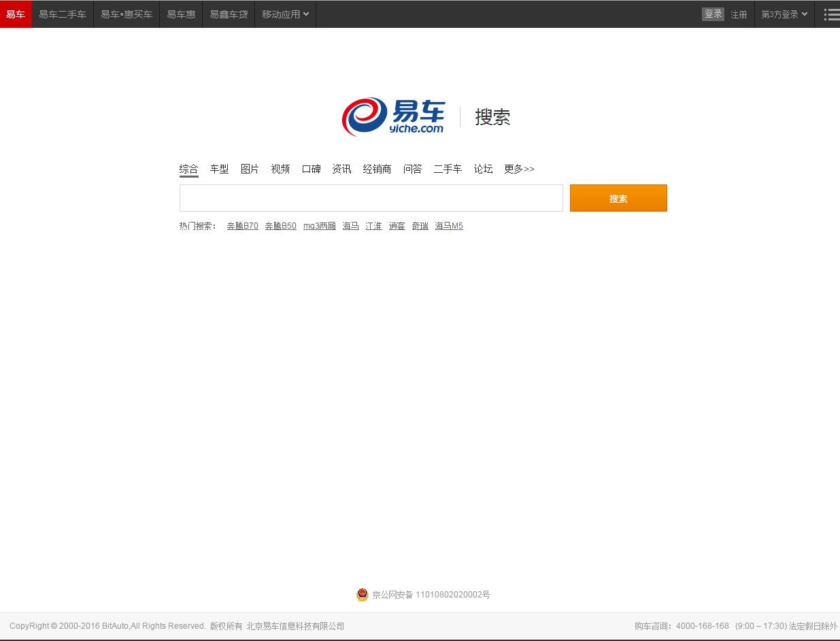Open the 第3方登录 dropdown
Viewport: 840px width, 641px height.
click(784, 14)
